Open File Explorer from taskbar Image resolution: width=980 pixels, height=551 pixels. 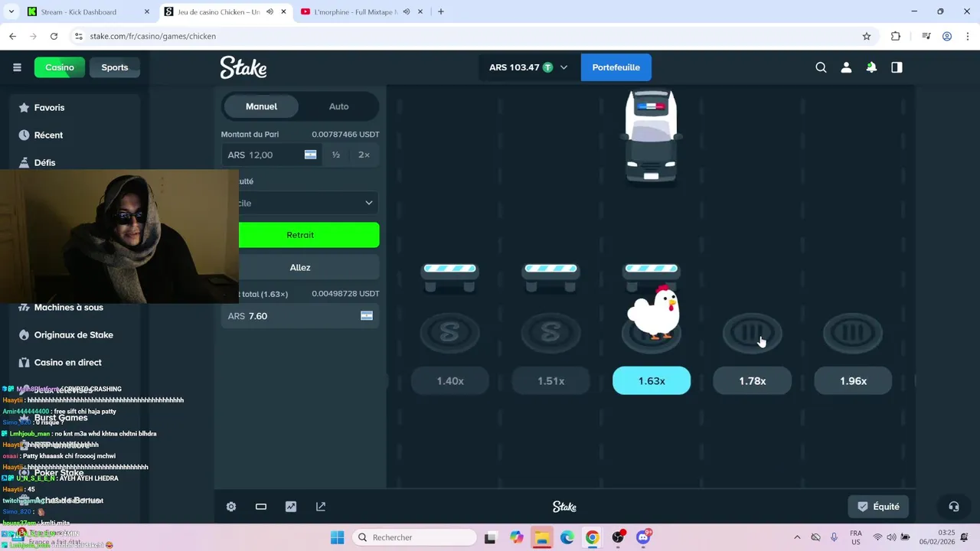(x=541, y=537)
